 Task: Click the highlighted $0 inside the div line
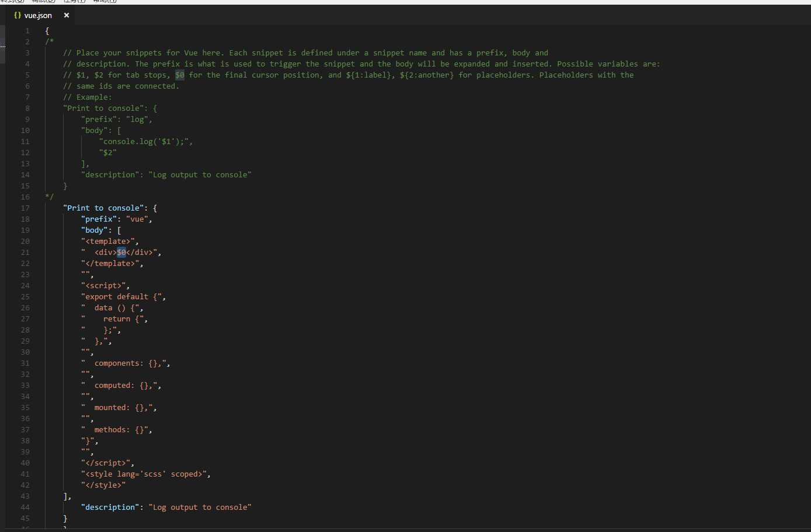(x=121, y=253)
